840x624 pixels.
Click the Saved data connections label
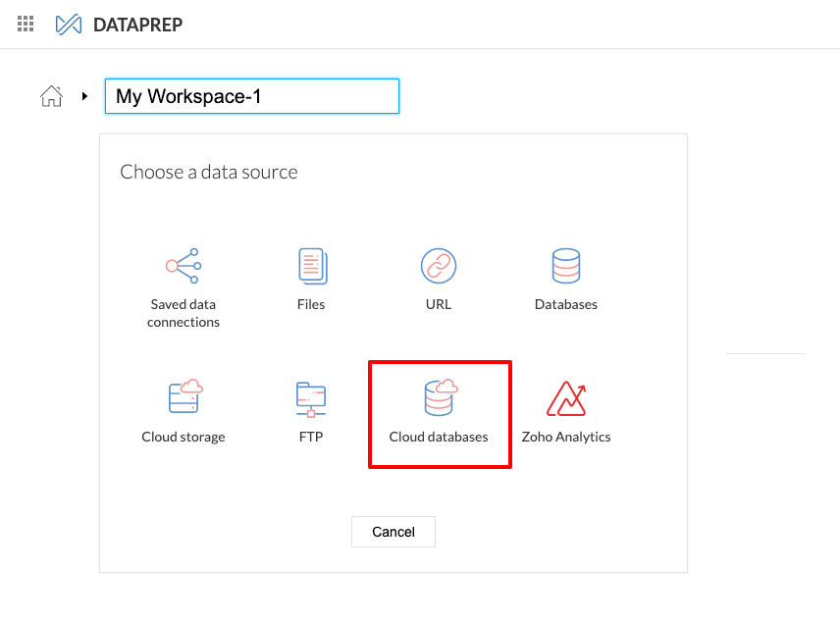[x=184, y=313]
